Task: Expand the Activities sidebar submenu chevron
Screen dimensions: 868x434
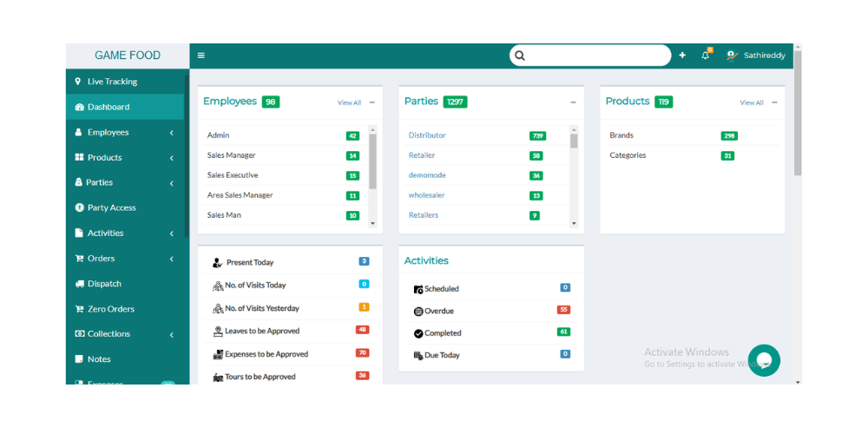Action: [x=172, y=233]
